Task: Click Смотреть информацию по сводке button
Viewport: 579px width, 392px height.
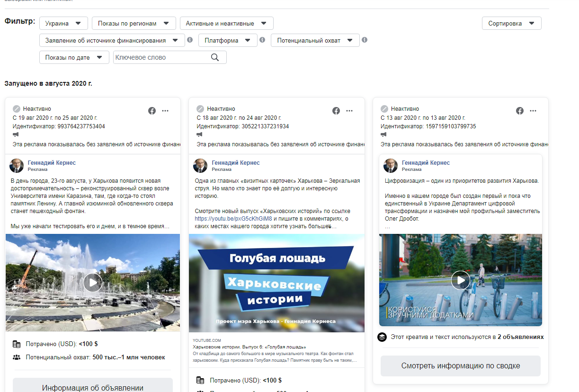Action: (460, 366)
